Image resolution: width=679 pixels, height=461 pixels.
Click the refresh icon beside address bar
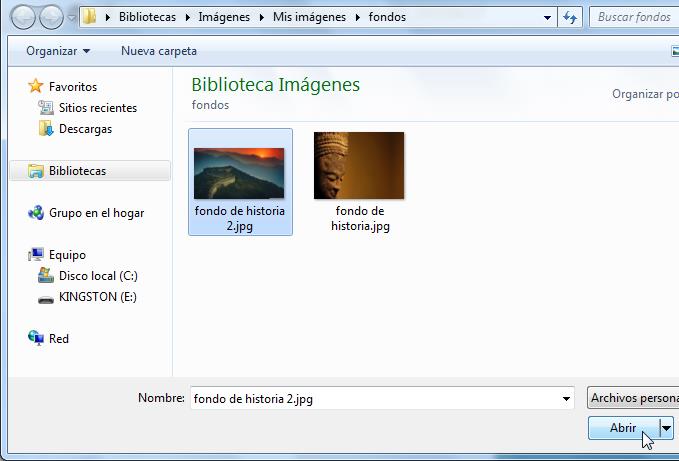tap(571, 17)
